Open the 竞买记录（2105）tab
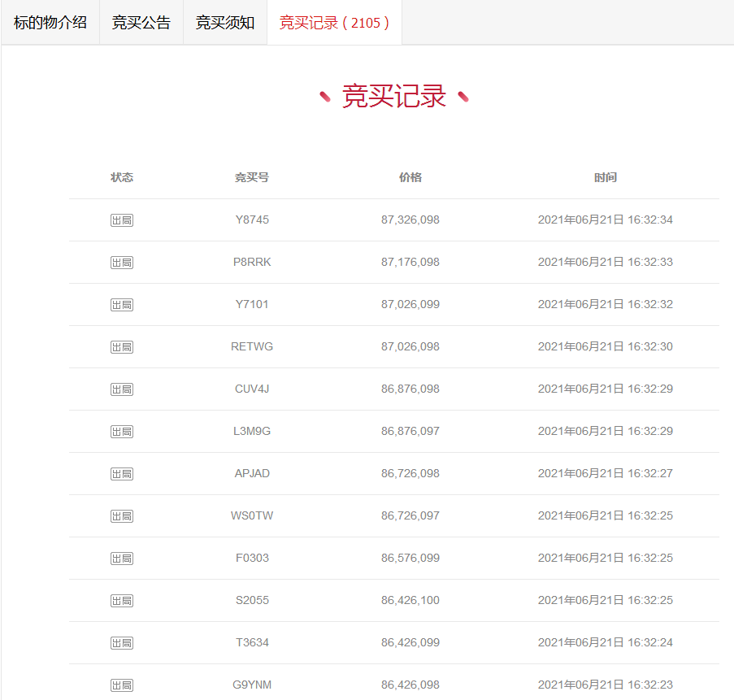Viewport: 734px width, 700px height. point(334,22)
